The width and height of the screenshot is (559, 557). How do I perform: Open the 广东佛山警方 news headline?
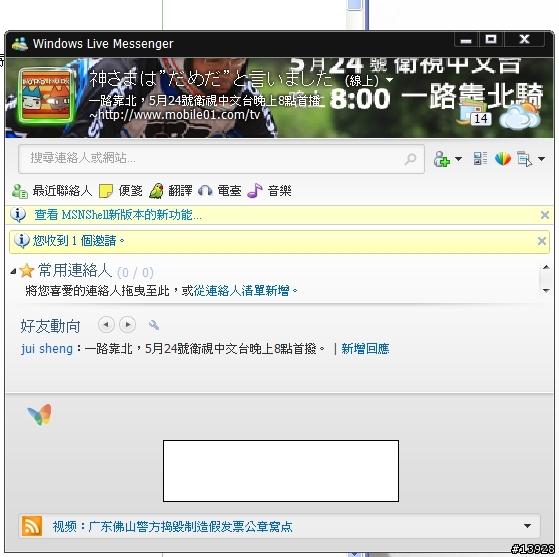click(x=173, y=526)
